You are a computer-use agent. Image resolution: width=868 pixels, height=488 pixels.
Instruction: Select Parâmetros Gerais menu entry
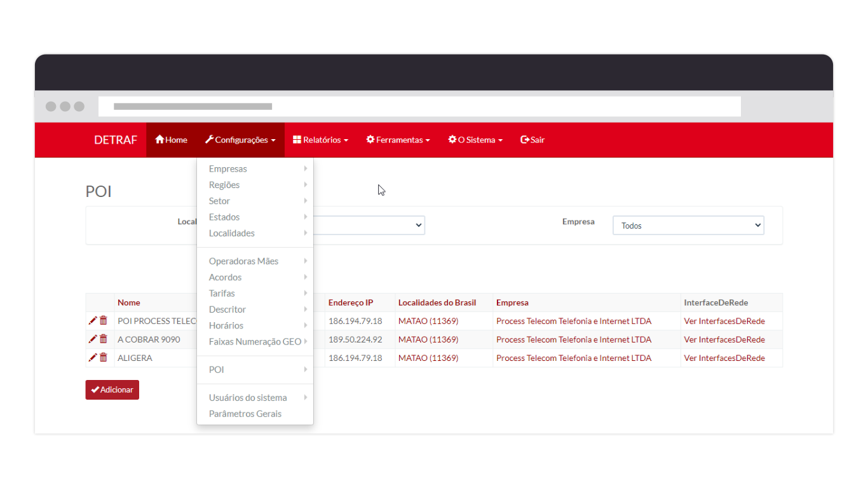pos(255,414)
